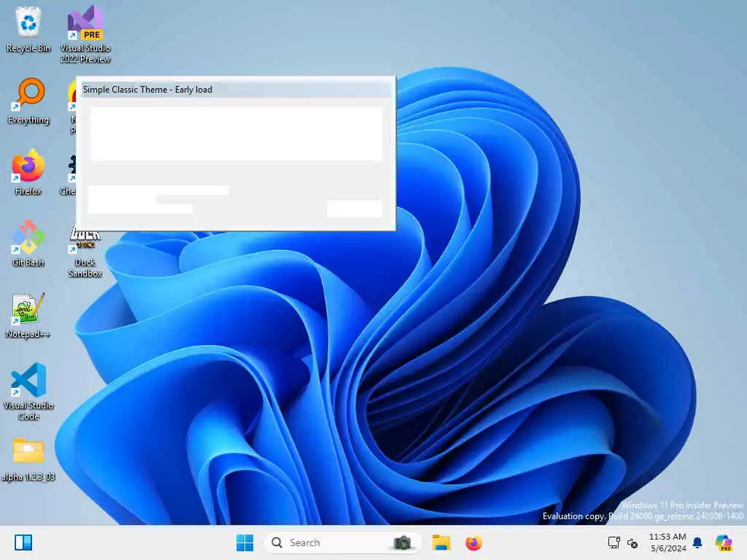Select the Notepad++ desktop shortcut
Screen dimensions: 747x560
click(x=28, y=315)
